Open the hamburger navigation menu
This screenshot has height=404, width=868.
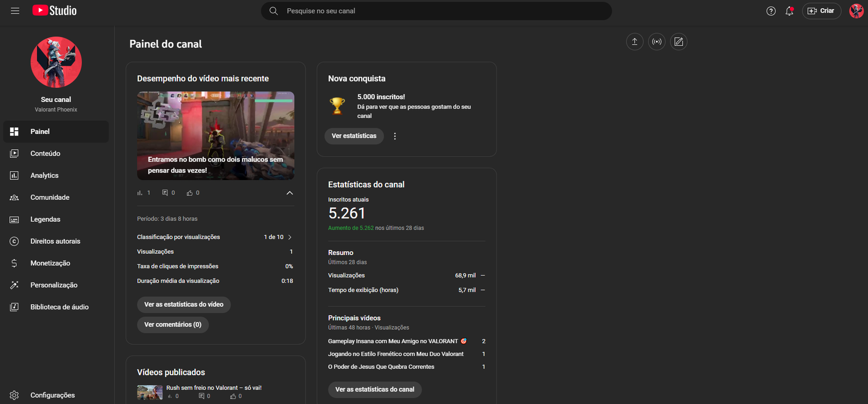pyautogui.click(x=15, y=11)
